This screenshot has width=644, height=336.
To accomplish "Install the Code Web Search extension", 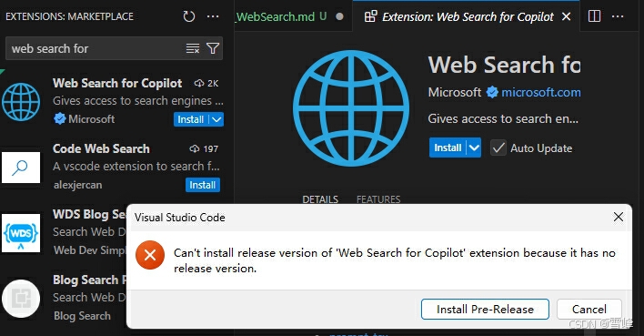I will [x=203, y=185].
